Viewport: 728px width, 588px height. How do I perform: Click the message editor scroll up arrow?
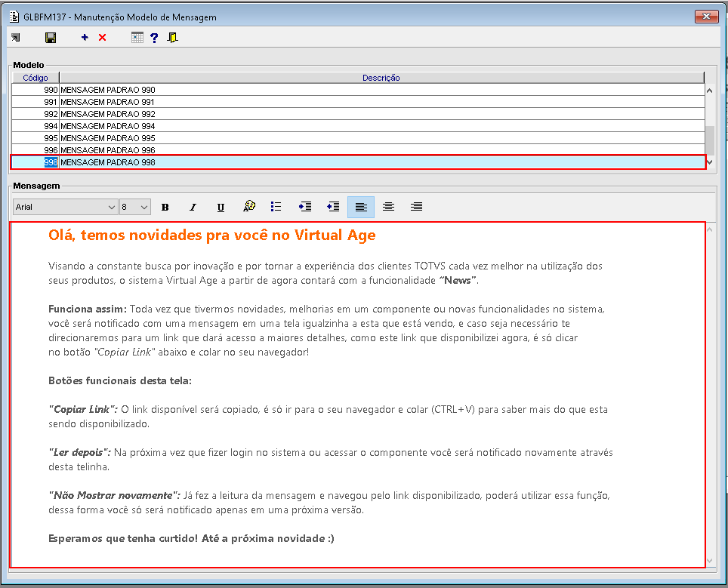(710, 229)
